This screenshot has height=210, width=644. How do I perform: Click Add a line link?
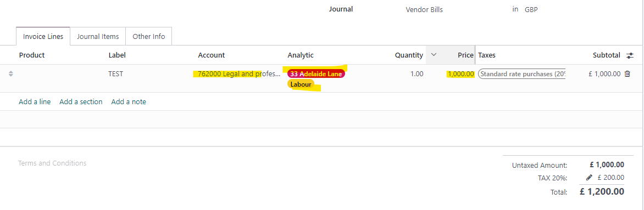pos(35,102)
